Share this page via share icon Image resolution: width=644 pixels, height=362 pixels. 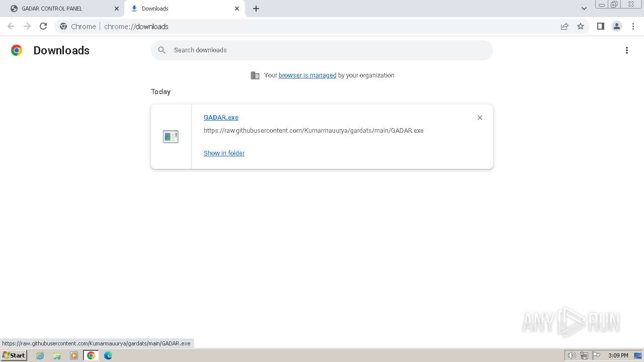pyautogui.click(x=565, y=26)
